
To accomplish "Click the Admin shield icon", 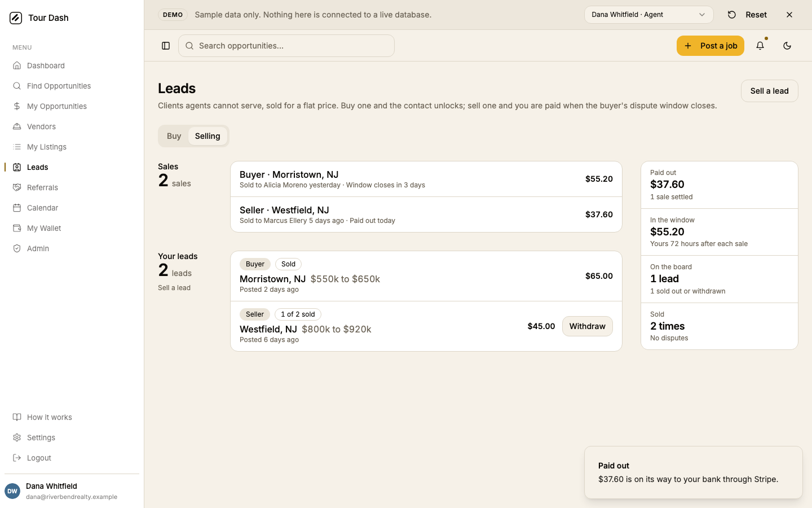I will pos(17,248).
